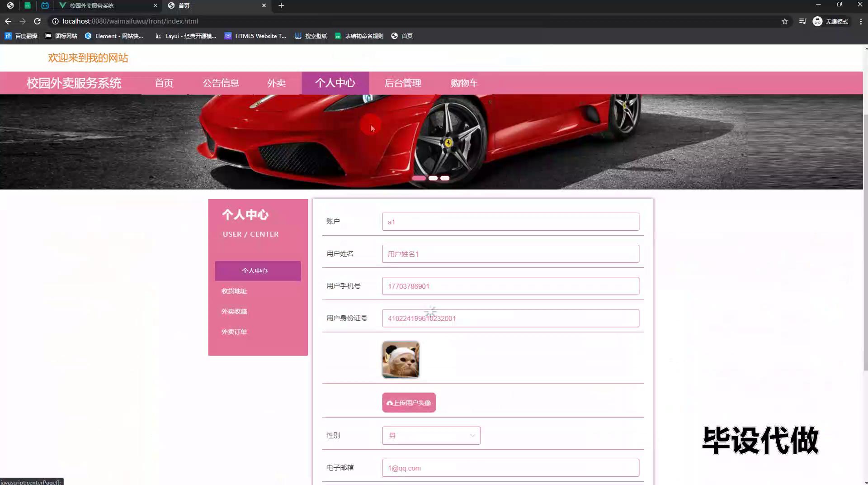Open 外卖订单 in sidebar
This screenshot has width=868, height=485.
point(234,332)
